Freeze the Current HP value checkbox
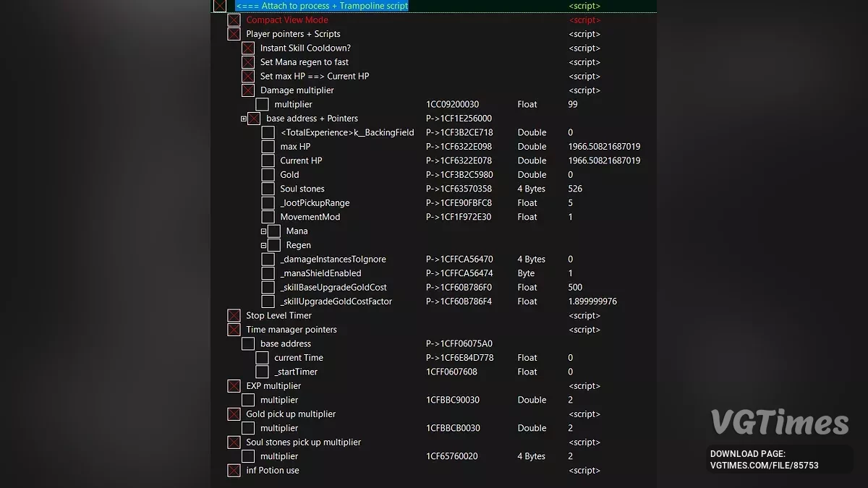This screenshot has width=868, height=488. click(x=268, y=160)
